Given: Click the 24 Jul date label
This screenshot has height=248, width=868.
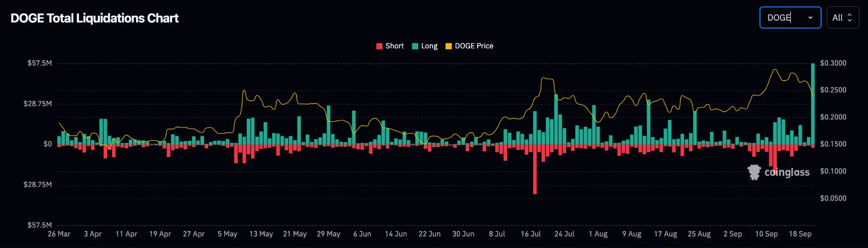Looking at the screenshot, I should click(565, 234).
